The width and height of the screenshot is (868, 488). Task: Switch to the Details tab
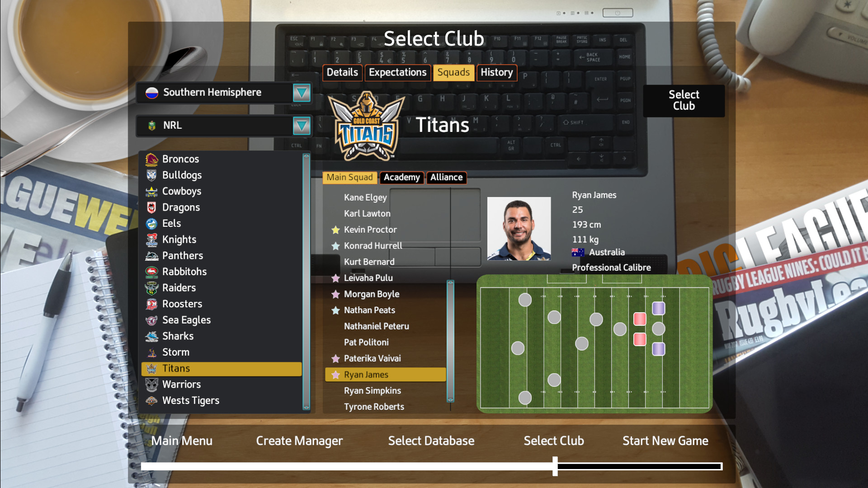coord(342,72)
